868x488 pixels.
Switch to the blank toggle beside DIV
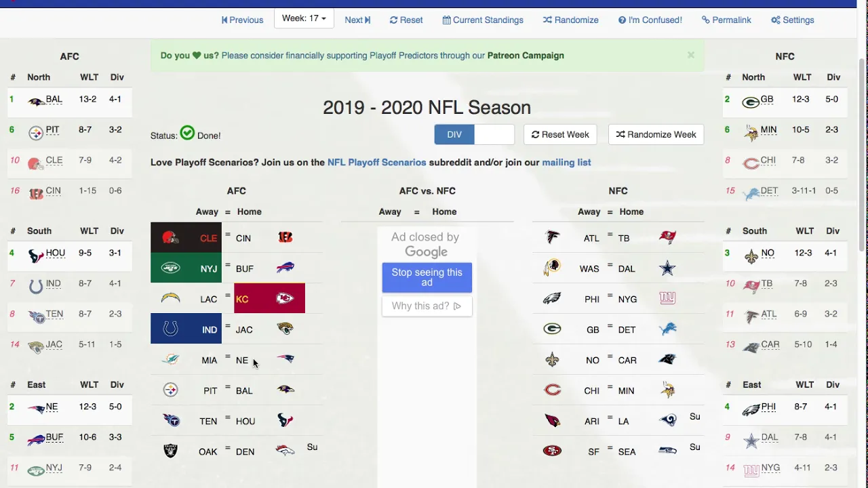[494, 134]
